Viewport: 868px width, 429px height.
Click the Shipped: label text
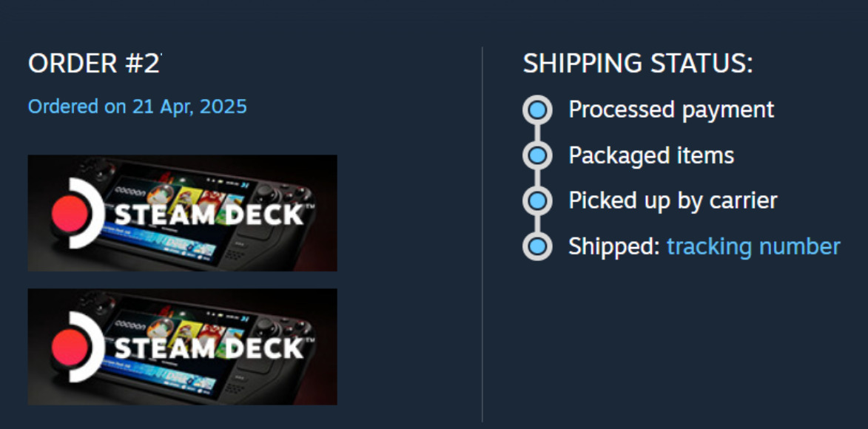613,246
